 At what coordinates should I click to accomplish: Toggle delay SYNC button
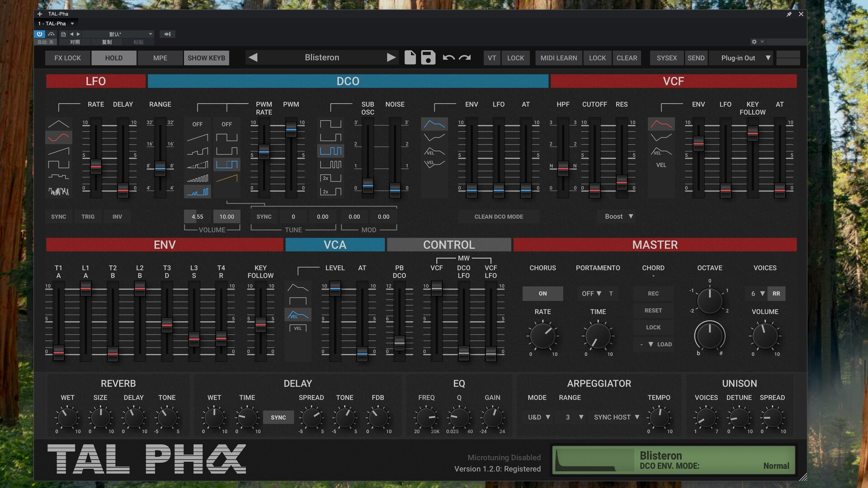click(278, 418)
